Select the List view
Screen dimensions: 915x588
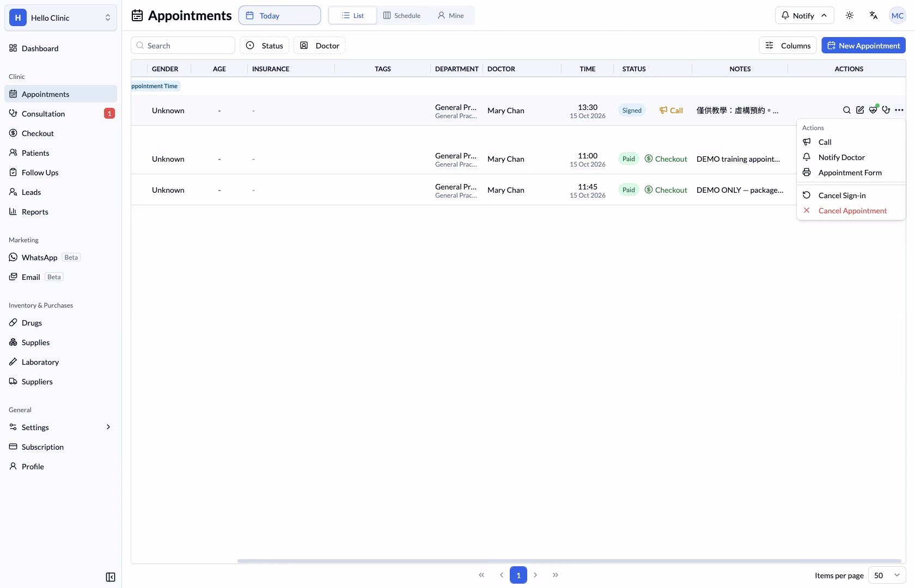coord(352,15)
